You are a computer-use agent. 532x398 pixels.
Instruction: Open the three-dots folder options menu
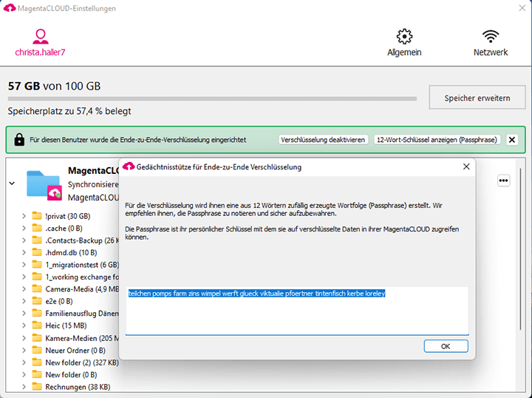[x=503, y=181]
